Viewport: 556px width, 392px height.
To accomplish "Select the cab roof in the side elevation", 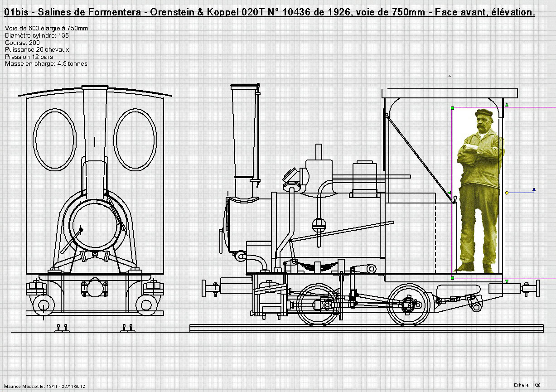I will pos(450,93).
